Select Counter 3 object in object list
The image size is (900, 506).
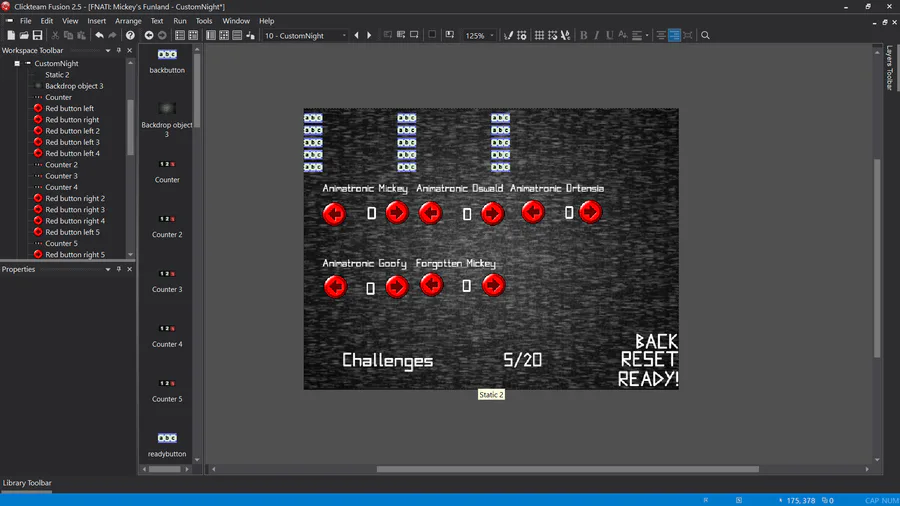pyautogui.click(x=167, y=281)
